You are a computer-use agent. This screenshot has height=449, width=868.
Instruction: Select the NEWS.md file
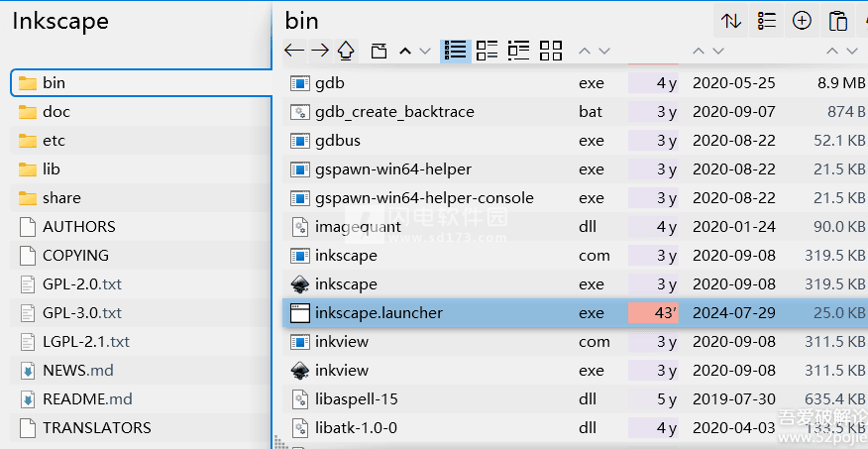tap(141, 371)
